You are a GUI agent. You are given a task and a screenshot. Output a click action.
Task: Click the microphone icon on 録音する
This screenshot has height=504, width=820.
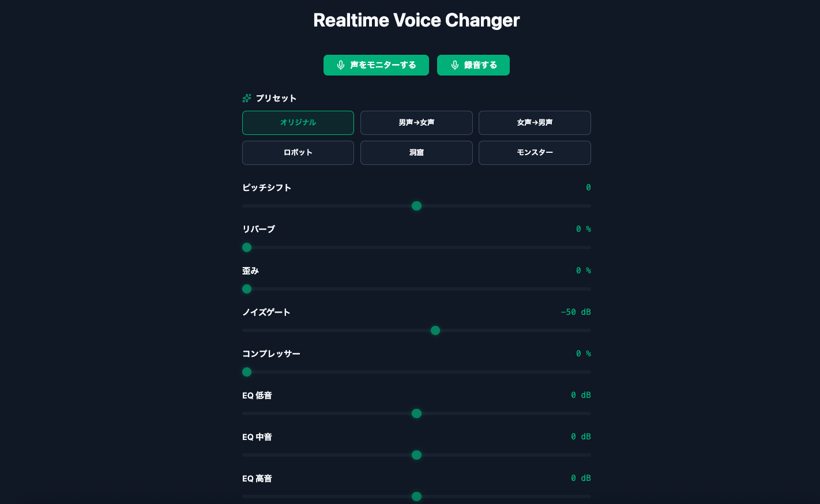(x=455, y=65)
